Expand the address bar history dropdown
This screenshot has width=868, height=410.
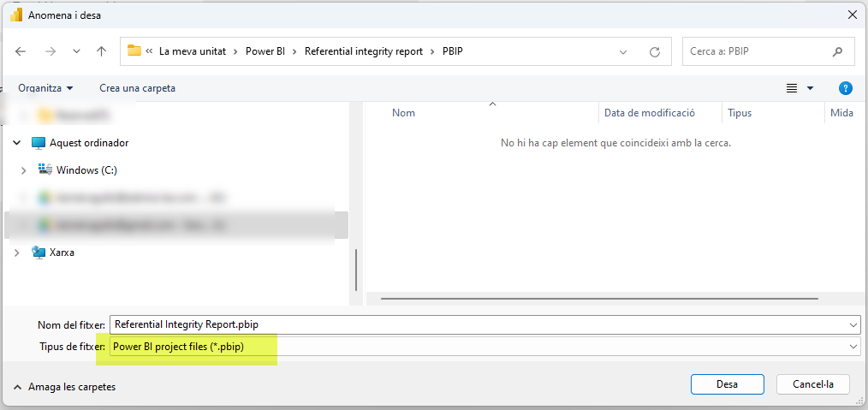623,51
